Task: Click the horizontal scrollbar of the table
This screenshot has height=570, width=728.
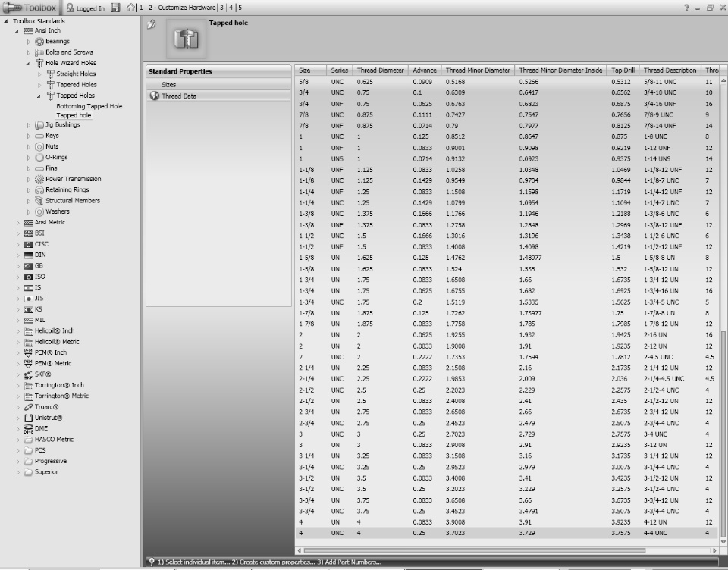Action: tap(473, 550)
